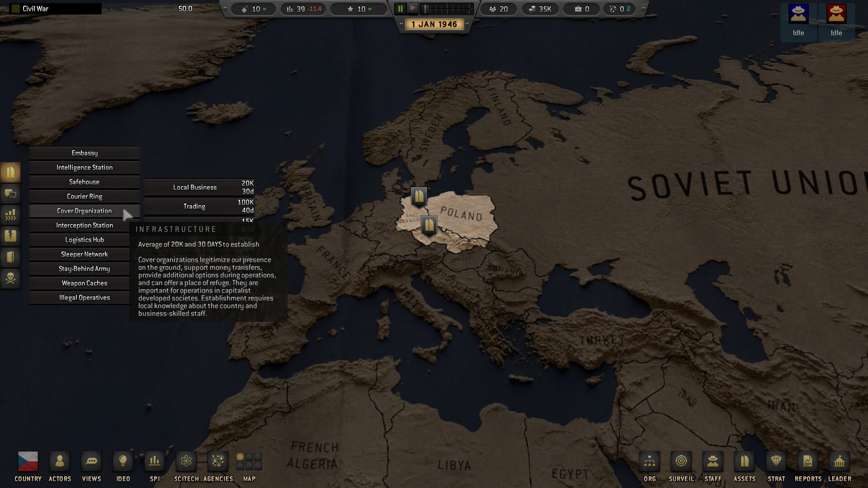Open the door-shaped icon on the left sidebar
Image resolution: width=868 pixels, height=488 pixels.
(x=10, y=258)
